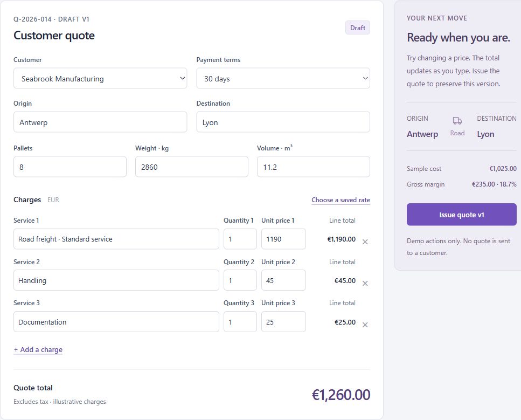The image size is (521, 420).
Task: Click the Demo actions only disclaimer text
Action: click(x=458, y=247)
